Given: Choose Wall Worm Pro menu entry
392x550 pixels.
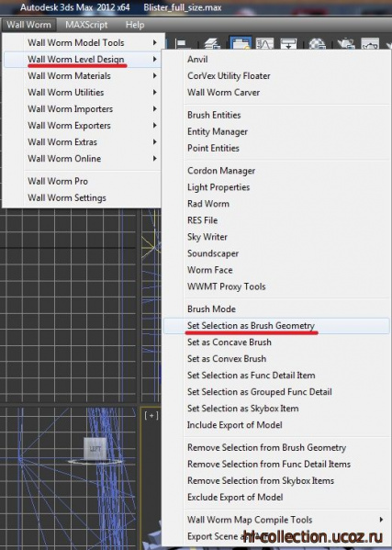Looking at the screenshot, I should [58, 181].
